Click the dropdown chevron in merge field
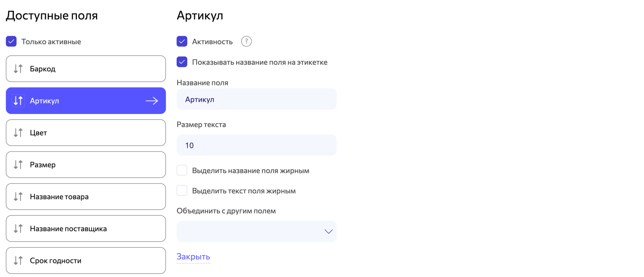Viewport: 644px width, 277px height. coord(328,231)
